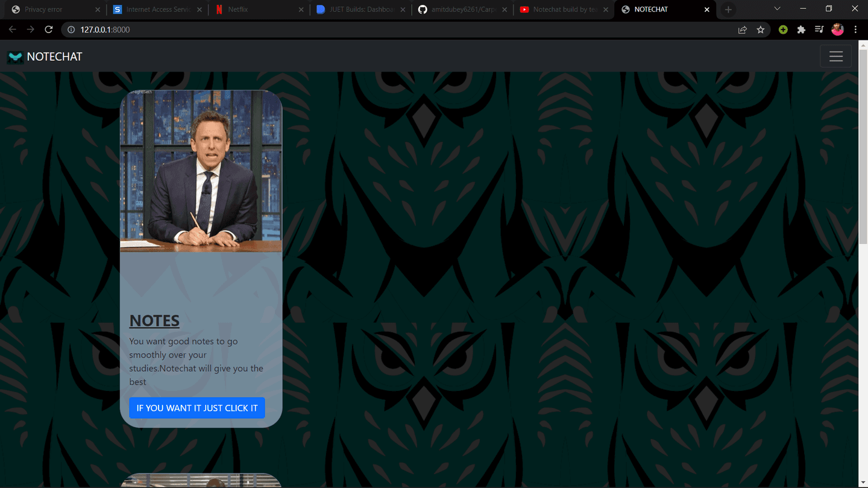Go back to the previous page
Image resolution: width=868 pixels, height=488 pixels.
click(12, 30)
